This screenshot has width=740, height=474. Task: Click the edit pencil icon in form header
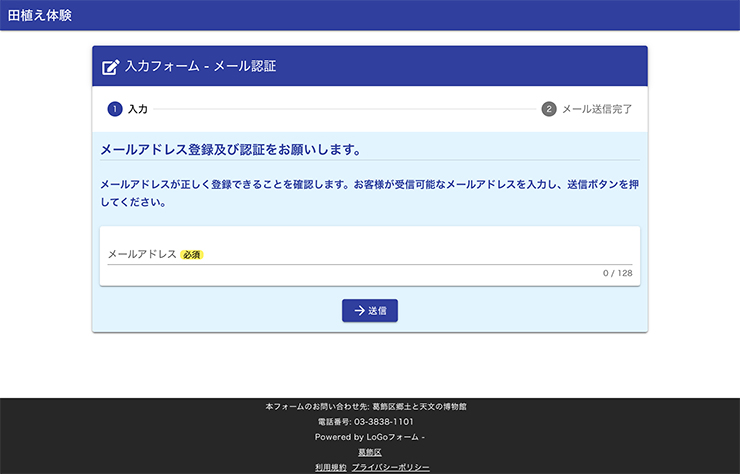[111, 67]
